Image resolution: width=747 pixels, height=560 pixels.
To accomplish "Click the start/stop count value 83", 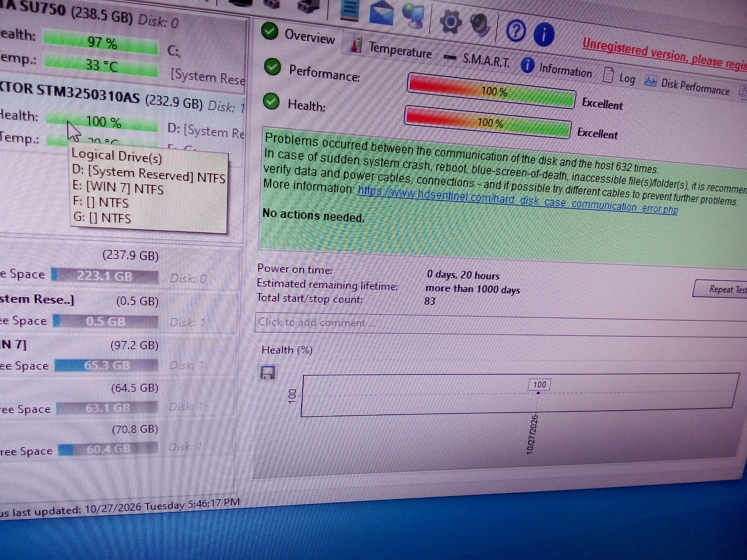I will 430,300.
